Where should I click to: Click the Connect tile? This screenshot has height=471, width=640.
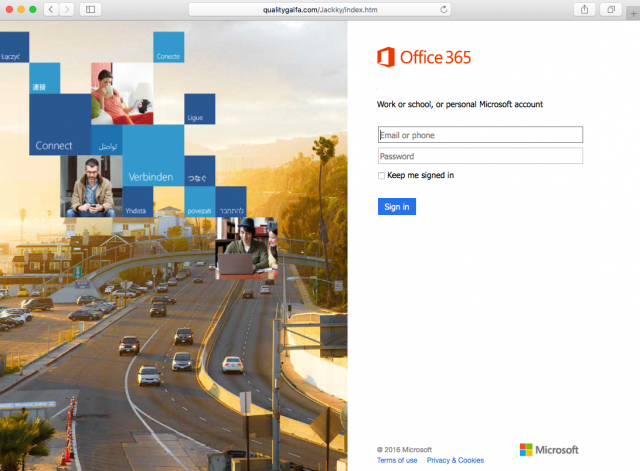click(x=60, y=124)
